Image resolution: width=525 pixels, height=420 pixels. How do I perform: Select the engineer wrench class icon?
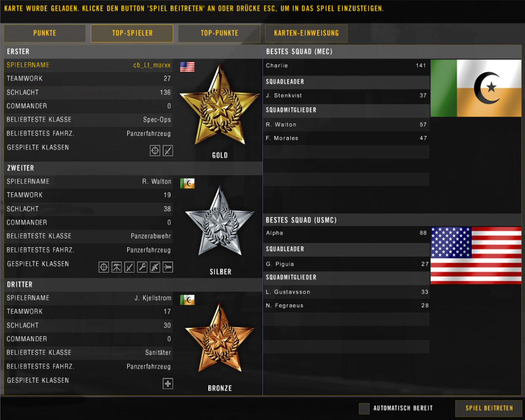point(142,267)
